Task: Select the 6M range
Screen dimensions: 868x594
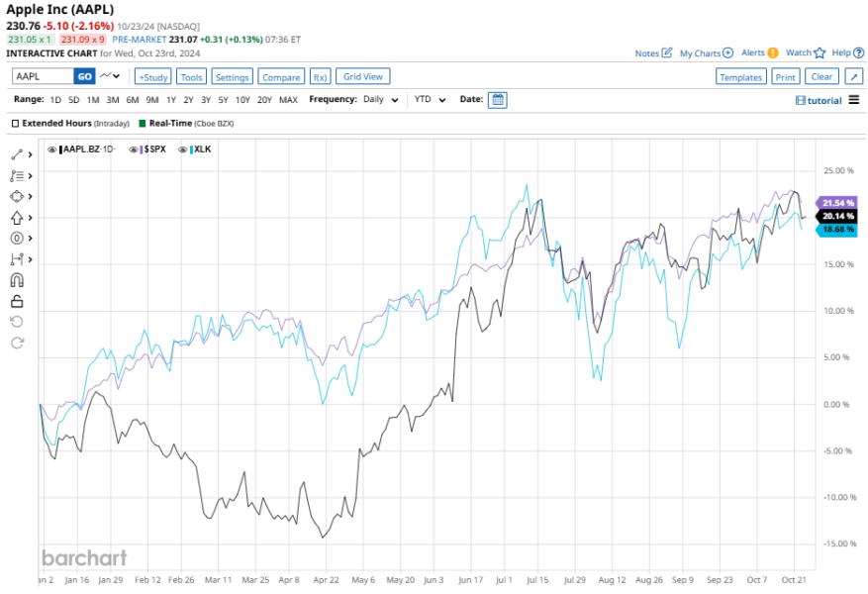Action: pos(133,100)
